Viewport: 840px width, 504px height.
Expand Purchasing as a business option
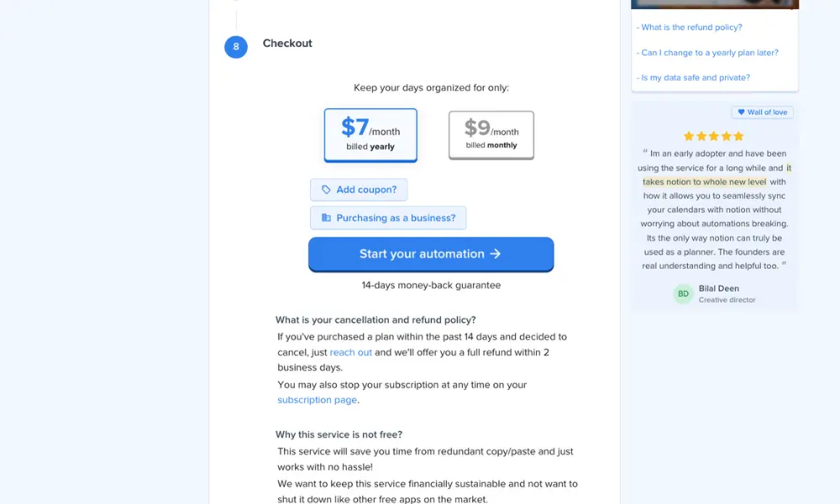tap(388, 218)
